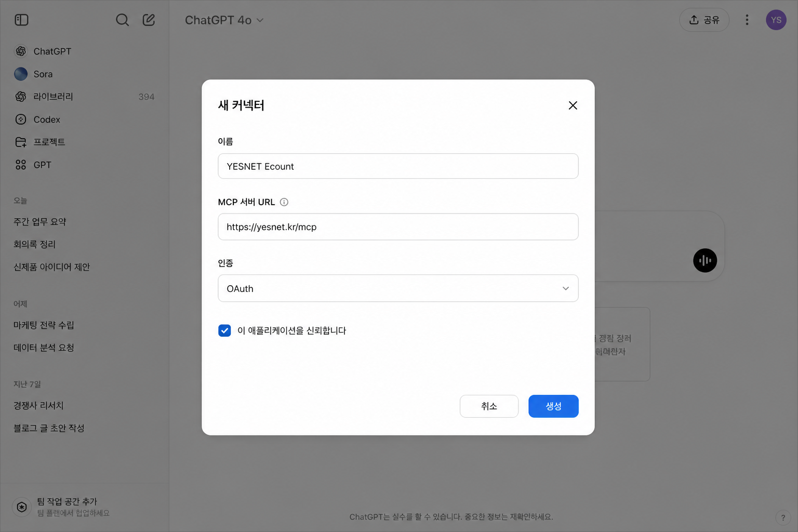This screenshot has height=532, width=798.
Task: Expand the ChatGPT 4o model selector
Action: 224,20
